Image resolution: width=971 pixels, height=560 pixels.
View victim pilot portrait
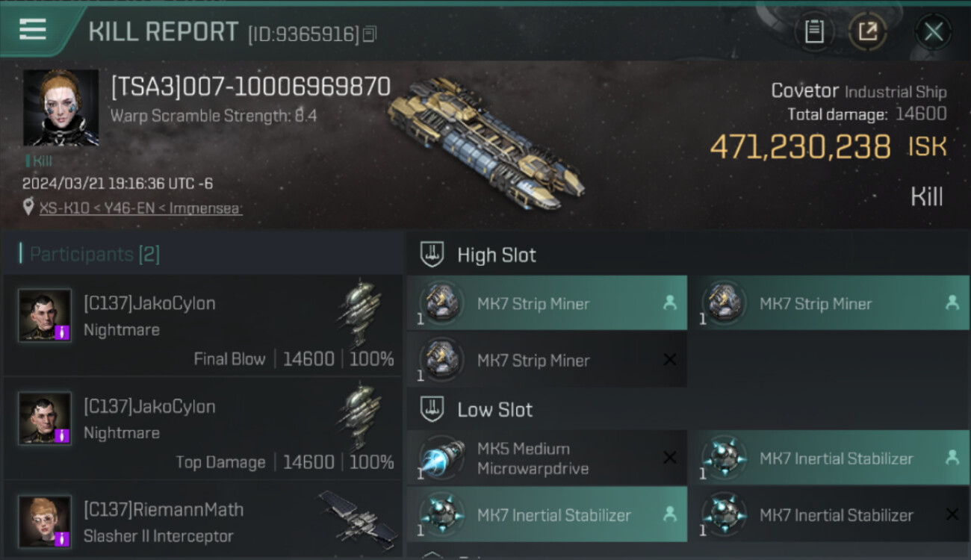pyautogui.click(x=61, y=108)
